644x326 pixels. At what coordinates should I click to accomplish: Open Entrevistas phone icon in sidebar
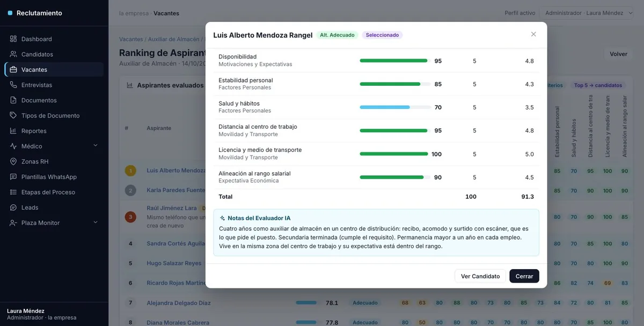[x=13, y=85]
